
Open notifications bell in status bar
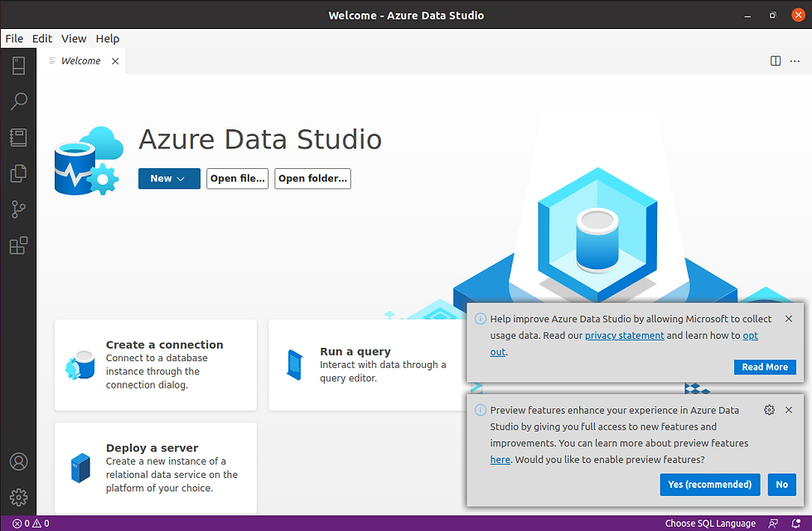click(x=796, y=524)
